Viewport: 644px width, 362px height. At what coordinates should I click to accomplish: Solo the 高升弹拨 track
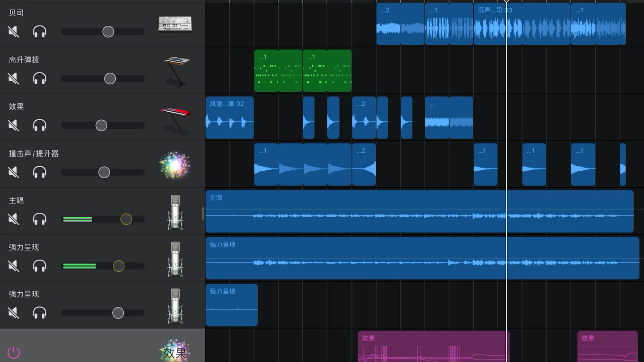(x=40, y=78)
